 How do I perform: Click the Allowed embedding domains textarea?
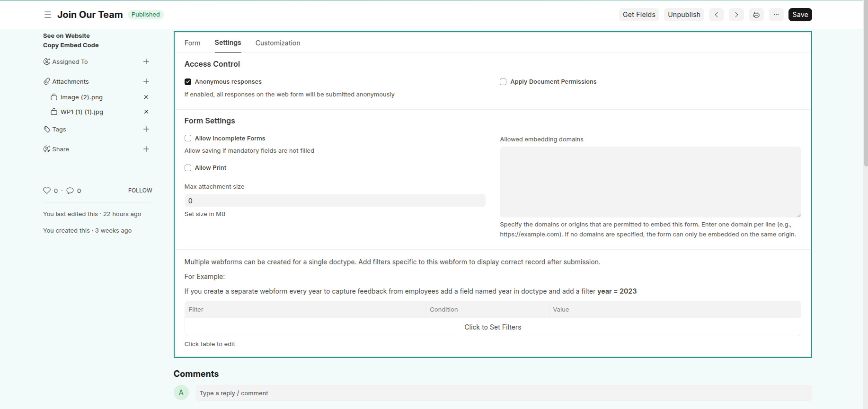click(x=650, y=182)
